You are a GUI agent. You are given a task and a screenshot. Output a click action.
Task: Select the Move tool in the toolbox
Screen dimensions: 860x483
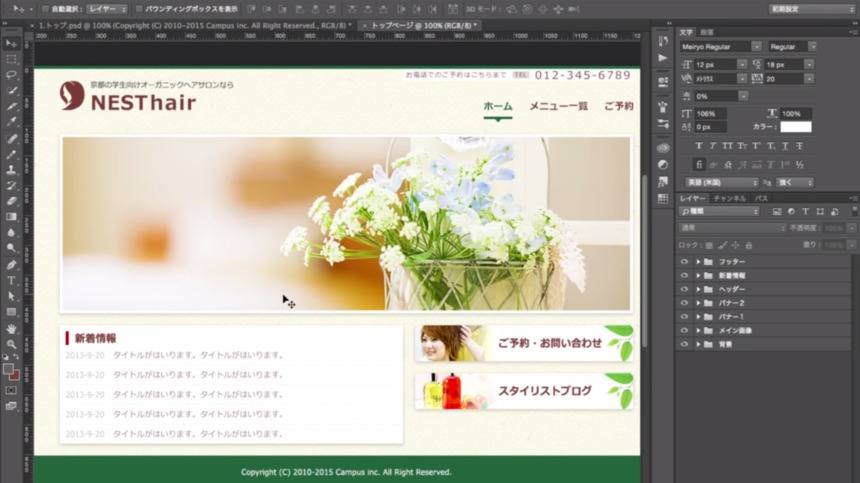[11, 43]
